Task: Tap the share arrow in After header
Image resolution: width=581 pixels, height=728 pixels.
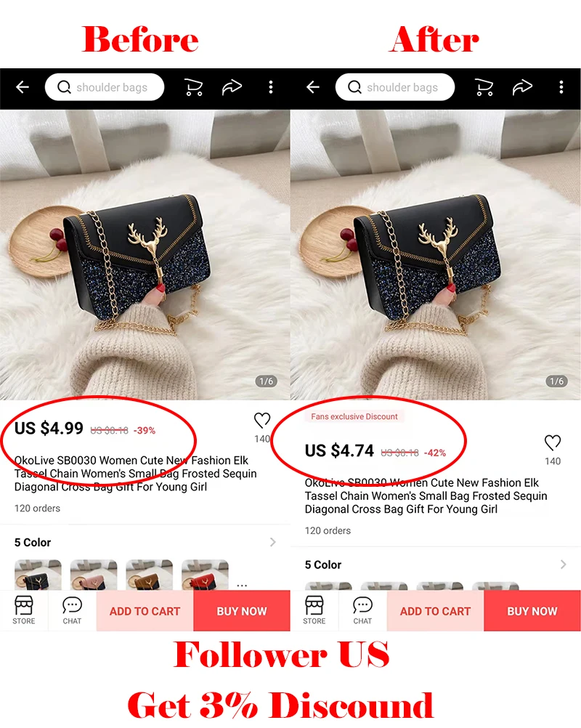Action: pos(522,86)
